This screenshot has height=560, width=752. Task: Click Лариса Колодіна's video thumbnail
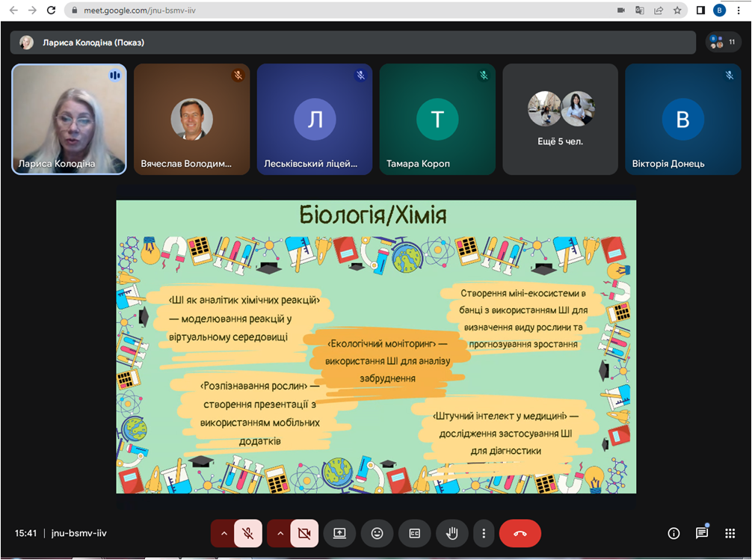[69, 119]
